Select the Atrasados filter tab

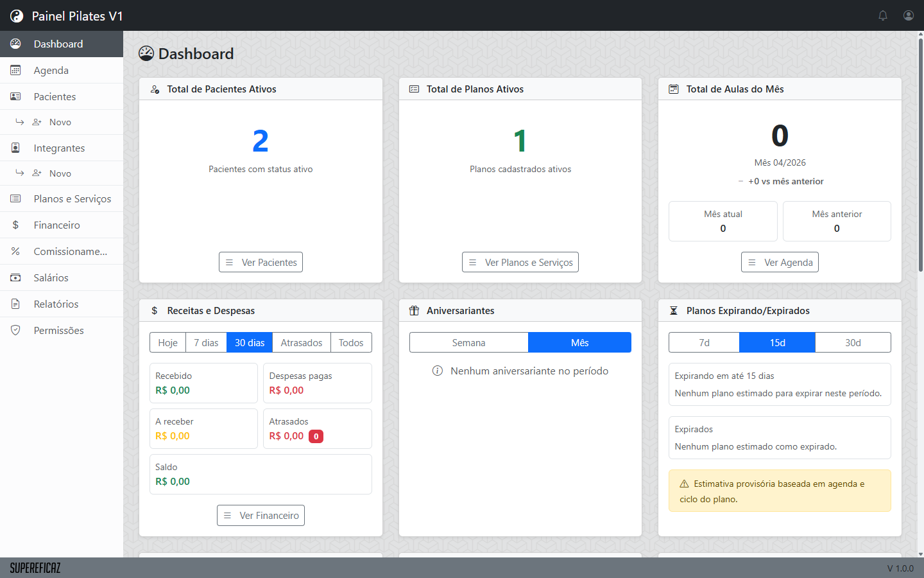coord(301,342)
